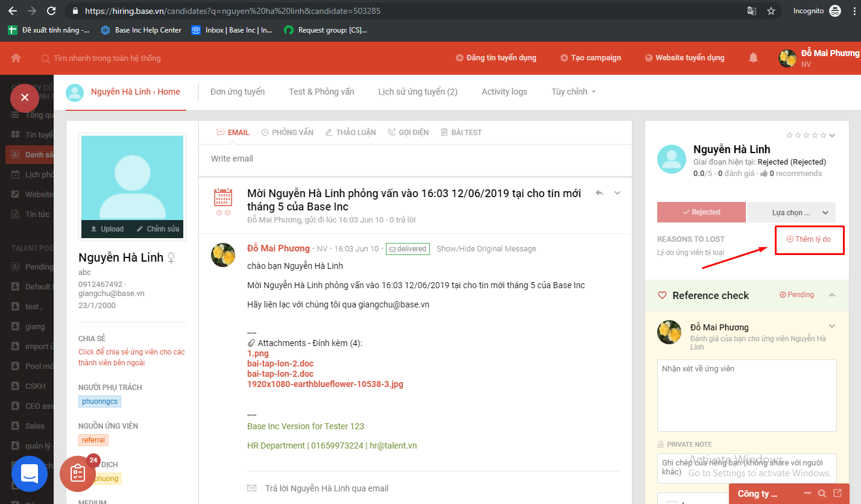Viewport: 861px width, 504px height.
Task: Select the EMAIL tab
Action: (233, 132)
